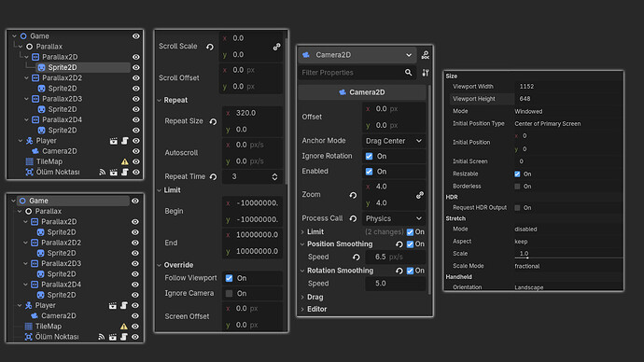This screenshot has height=362, width=644.
Task: Expand the Editor section in Camera2D inspector
Action: click(302, 310)
